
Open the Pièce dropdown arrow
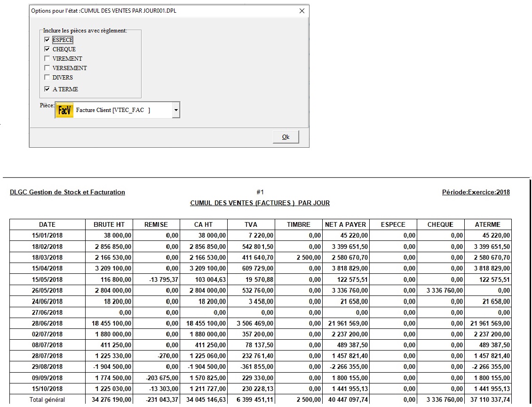(x=176, y=110)
